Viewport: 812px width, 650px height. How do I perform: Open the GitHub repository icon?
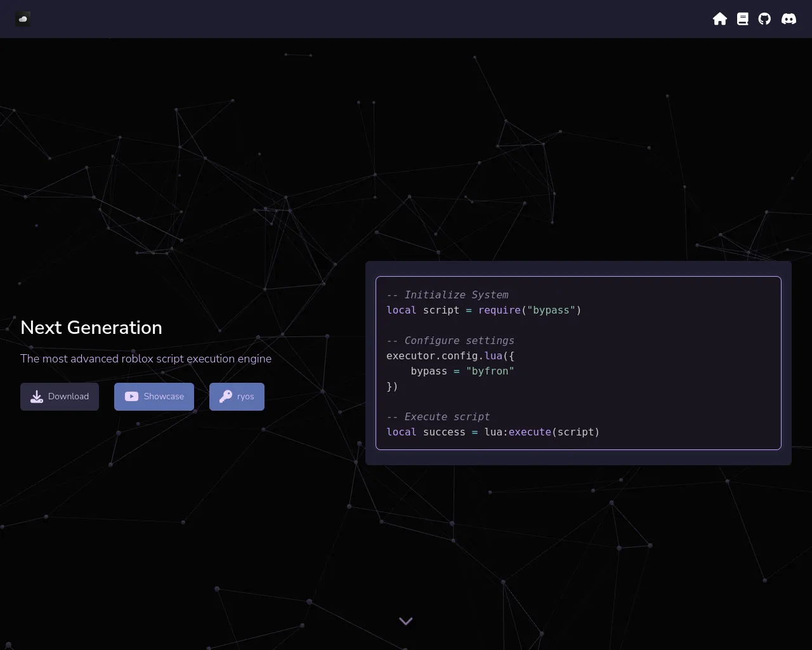764,19
